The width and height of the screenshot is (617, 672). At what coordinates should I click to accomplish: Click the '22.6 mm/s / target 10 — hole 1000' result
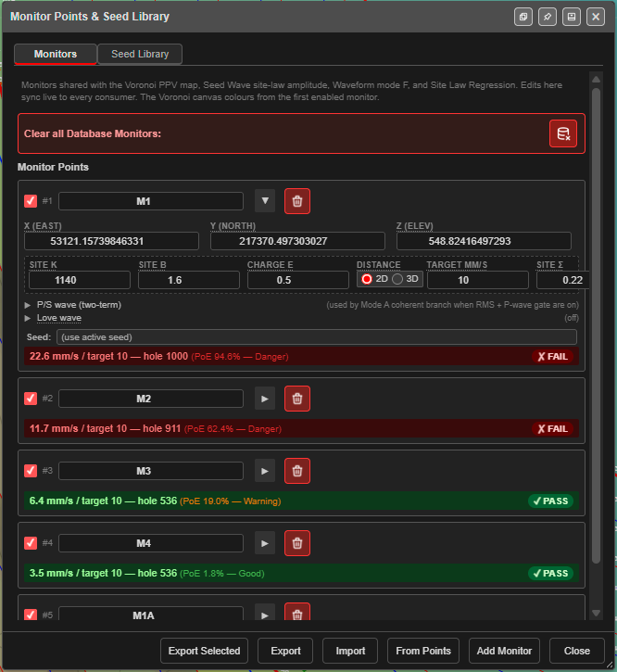point(108,356)
